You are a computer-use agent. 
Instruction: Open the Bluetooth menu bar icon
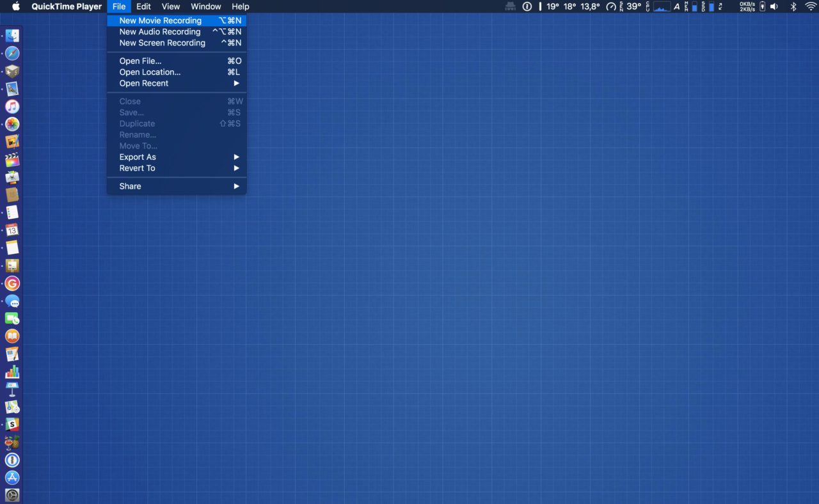tap(793, 6)
